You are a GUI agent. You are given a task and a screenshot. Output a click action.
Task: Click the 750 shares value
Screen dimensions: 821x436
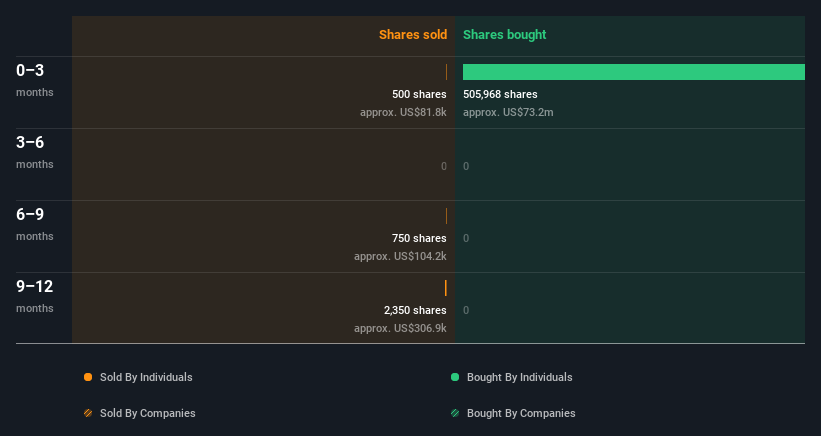pyautogui.click(x=419, y=238)
